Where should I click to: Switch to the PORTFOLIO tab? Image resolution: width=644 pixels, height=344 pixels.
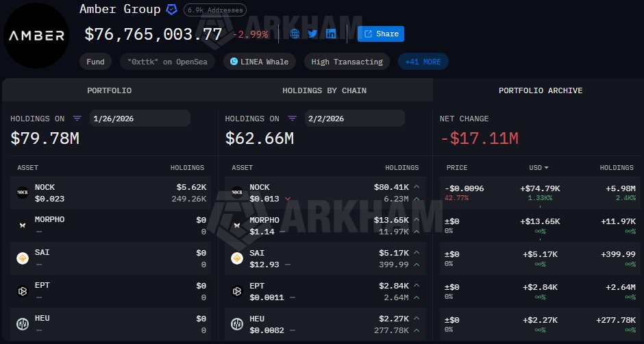(x=109, y=90)
